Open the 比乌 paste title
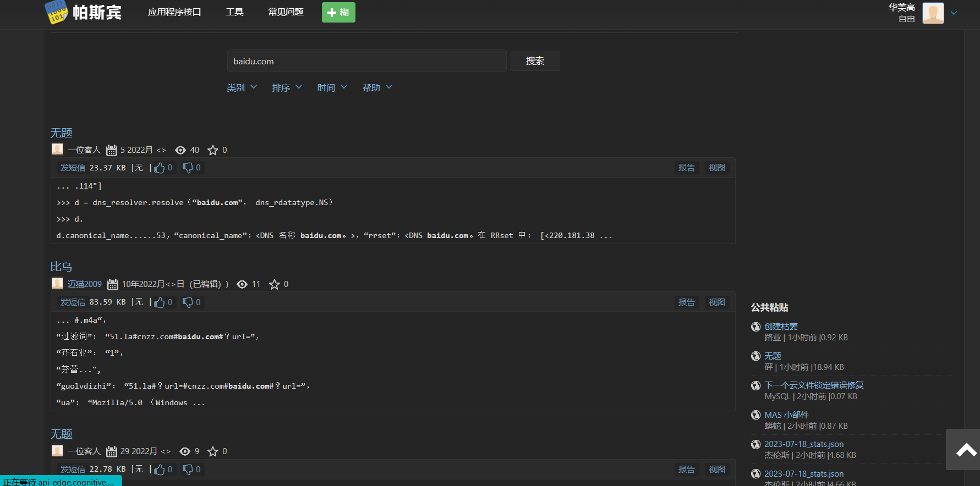The width and height of the screenshot is (980, 486). [61, 267]
